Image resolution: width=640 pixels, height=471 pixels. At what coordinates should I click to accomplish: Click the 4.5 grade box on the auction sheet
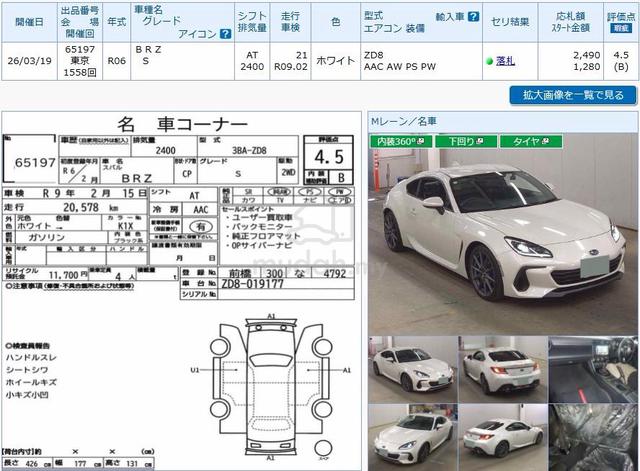(329, 157)
